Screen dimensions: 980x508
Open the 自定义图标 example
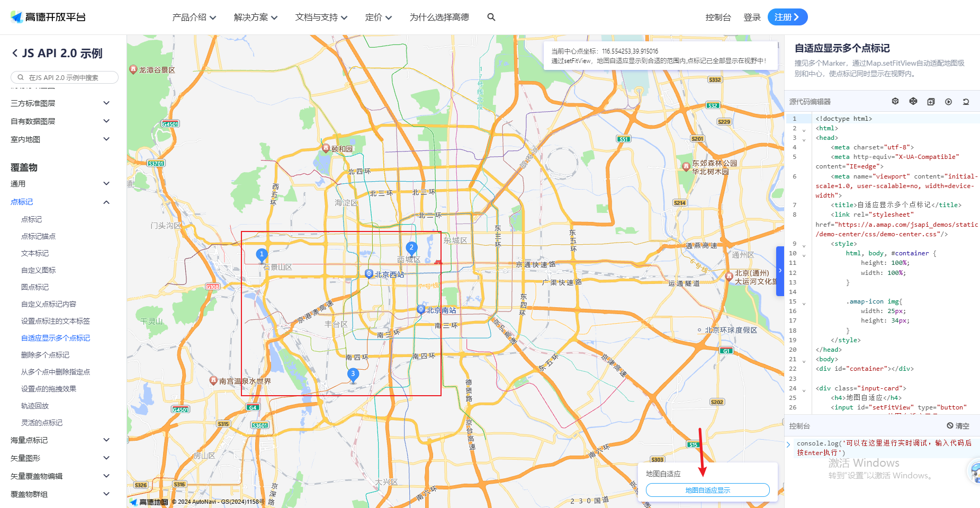(x=38, y=270)
